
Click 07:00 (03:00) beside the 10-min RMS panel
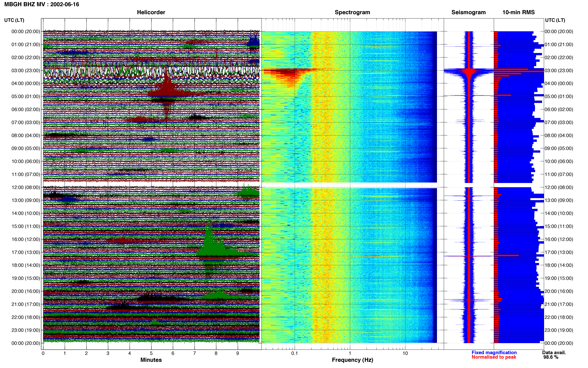point(559,122)
